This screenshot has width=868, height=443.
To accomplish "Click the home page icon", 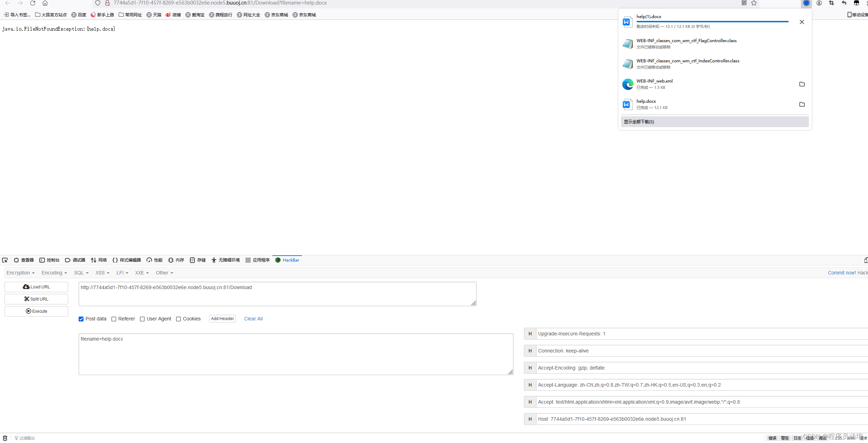I will click(45, 3).
